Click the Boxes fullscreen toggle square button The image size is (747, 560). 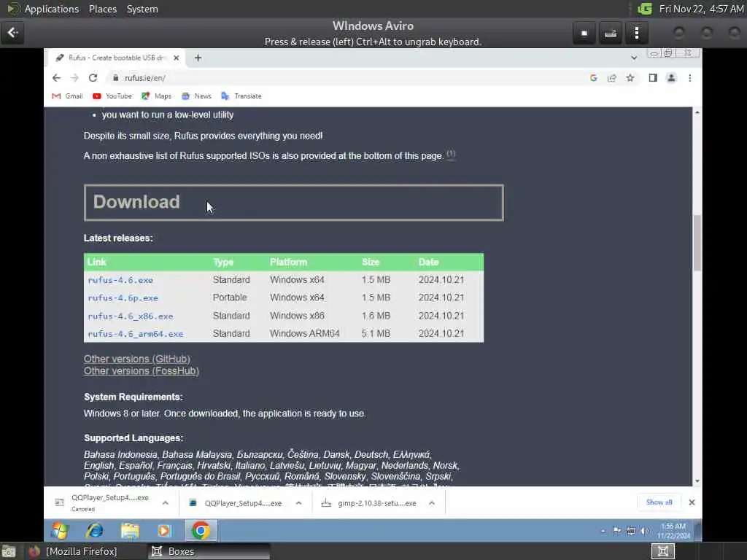click(584, 33)
